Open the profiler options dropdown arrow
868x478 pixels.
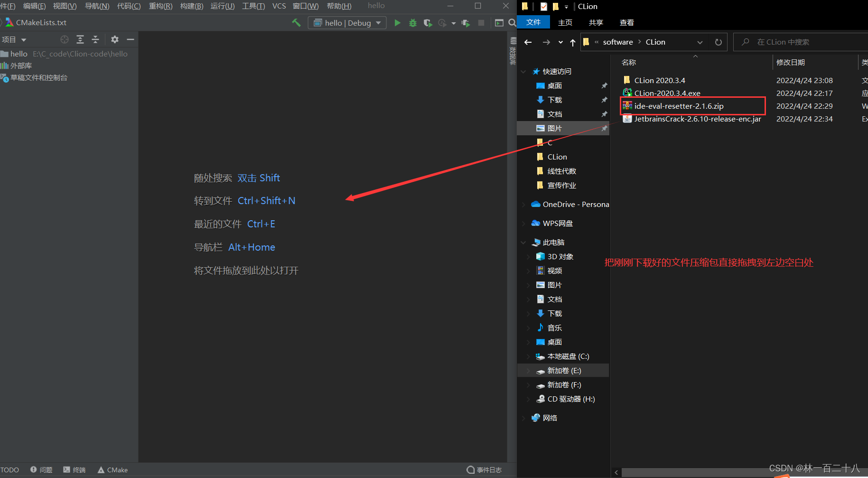[454, 23]
